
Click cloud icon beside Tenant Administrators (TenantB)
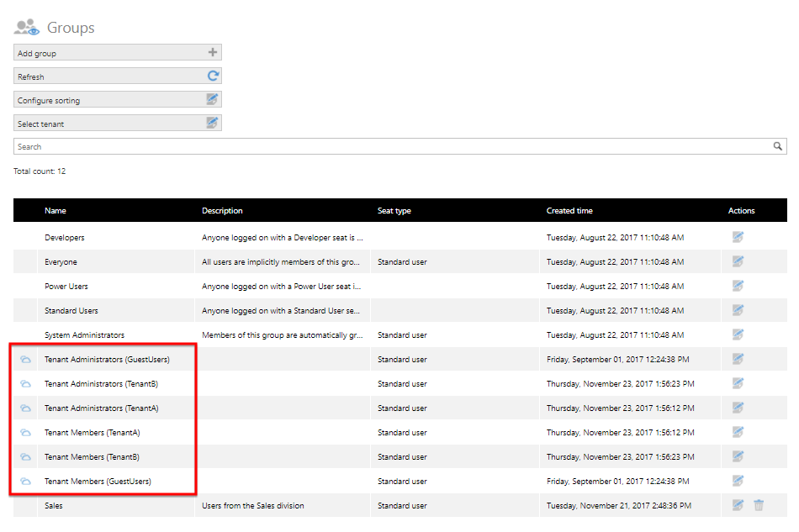click(25, 384)
